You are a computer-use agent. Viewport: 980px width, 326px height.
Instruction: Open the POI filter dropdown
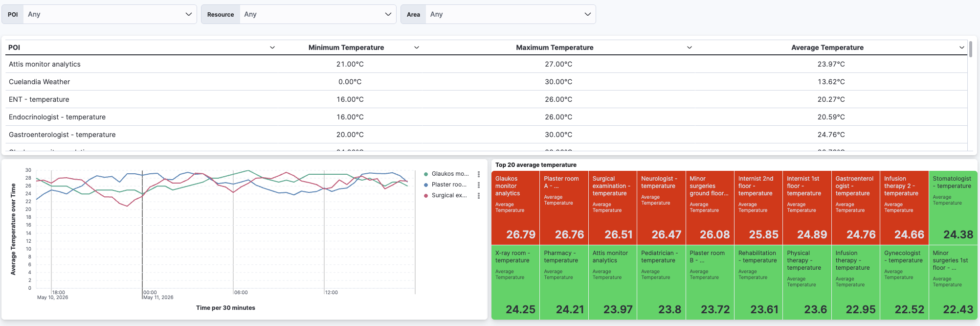pos(99,14)
